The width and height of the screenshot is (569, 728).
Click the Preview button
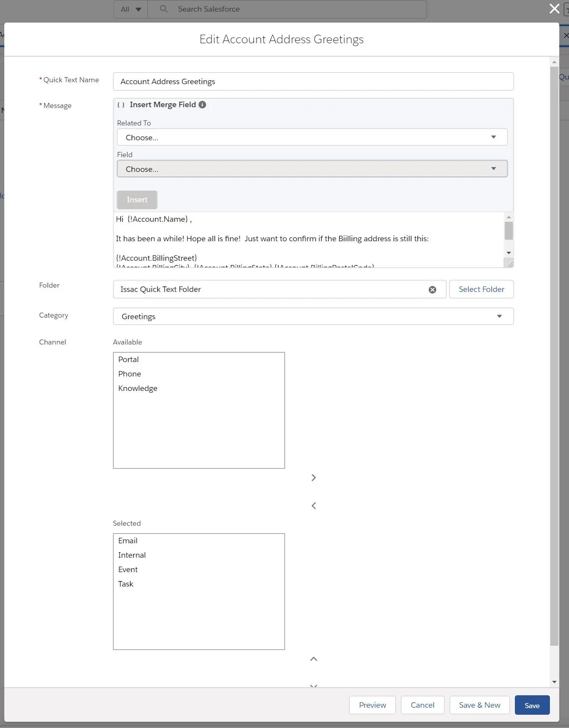click(372, 705)
